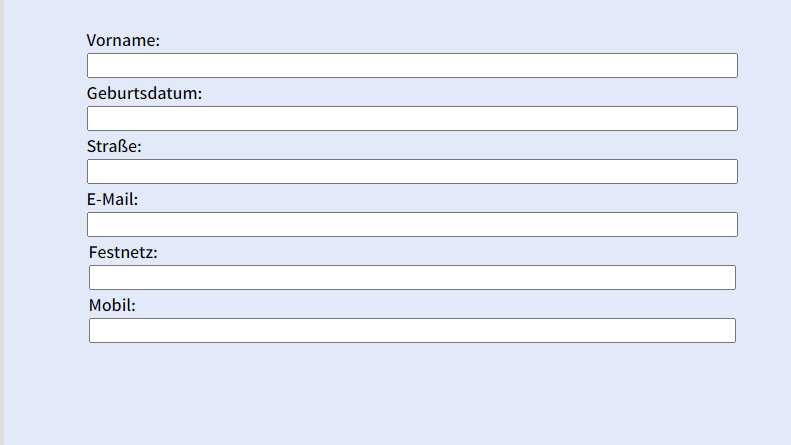
Task: Click the "Vorname:" label text
Action: (x=123, y=40)
